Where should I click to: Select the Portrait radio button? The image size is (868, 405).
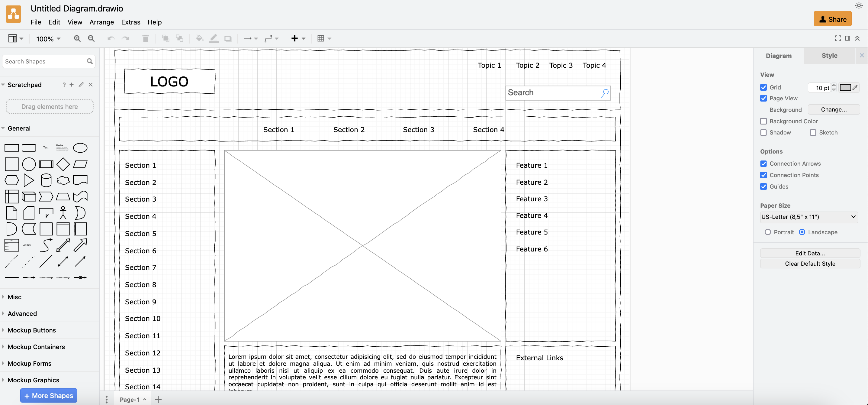tap(768, 232)
